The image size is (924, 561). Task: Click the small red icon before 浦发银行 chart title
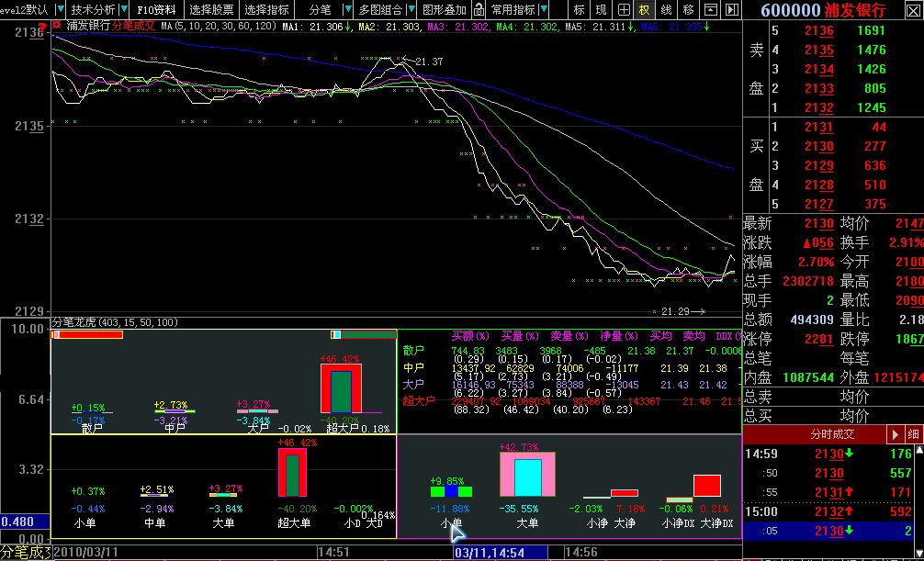[x=57, y=26]
